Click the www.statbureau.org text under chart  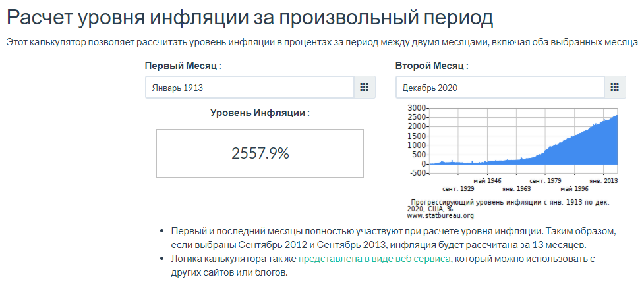(x=440, y=215)
